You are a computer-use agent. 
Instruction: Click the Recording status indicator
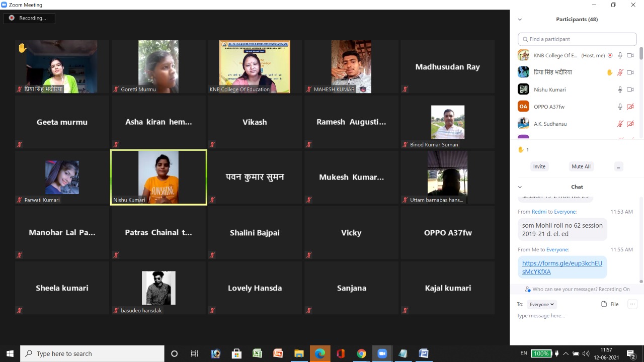(29, 18)
